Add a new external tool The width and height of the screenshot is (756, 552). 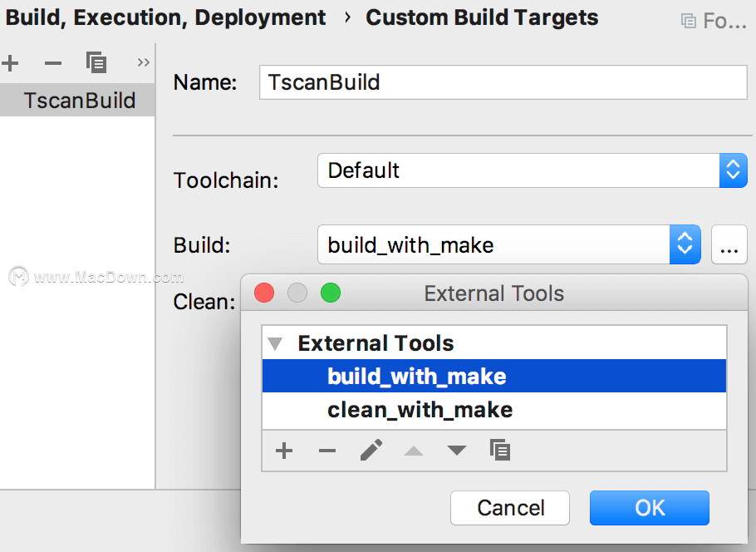coord(284,451)
